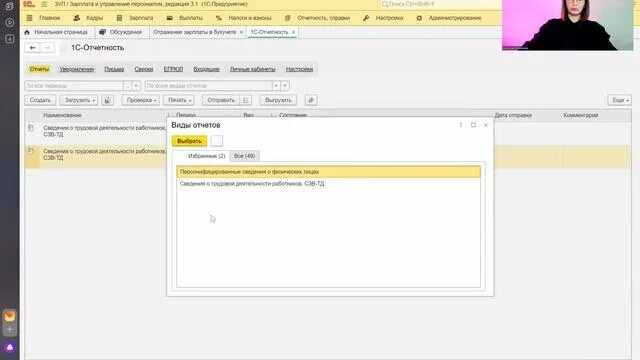Select Персонифицированные сведения о физических лицах
Screen dimensions: 640x360
tap(329, 172)
